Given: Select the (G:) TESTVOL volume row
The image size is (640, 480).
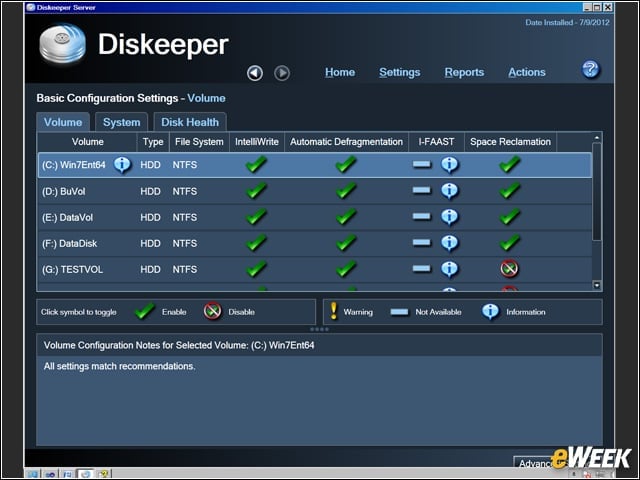Looking at the screenshot, I should click(x=315, y=269).
